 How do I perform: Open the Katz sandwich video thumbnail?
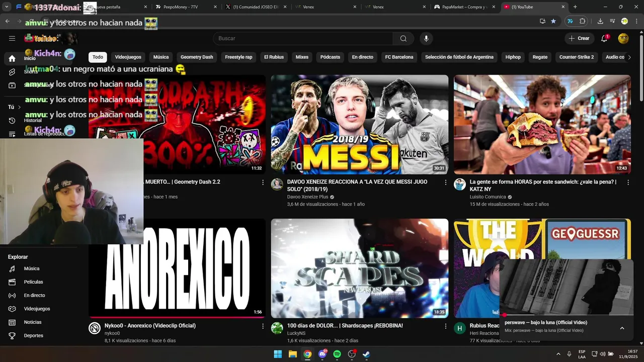pos(542,125)
